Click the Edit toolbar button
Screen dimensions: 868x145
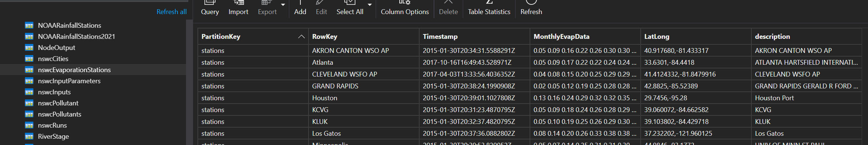[321, 8]
